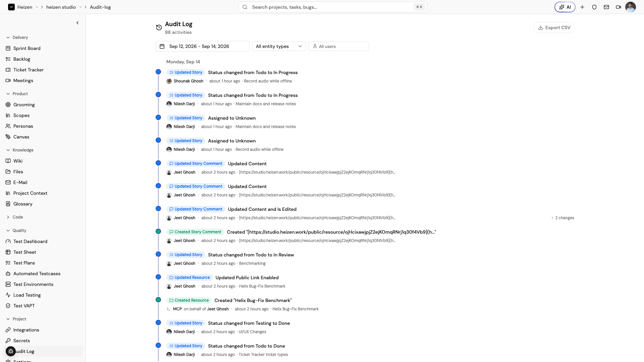
Task: Open the AI assistant button
Action: coord(565,7)
